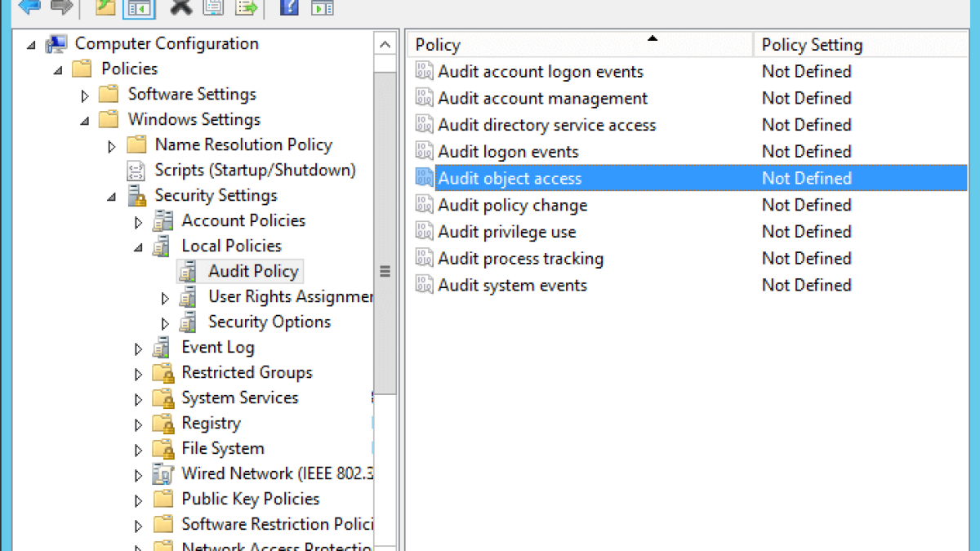Viewport: 980px width, 551px height.
Task: Click the Audit logon events policy icon
Action: pyautogui.click(x=424, y=152)
